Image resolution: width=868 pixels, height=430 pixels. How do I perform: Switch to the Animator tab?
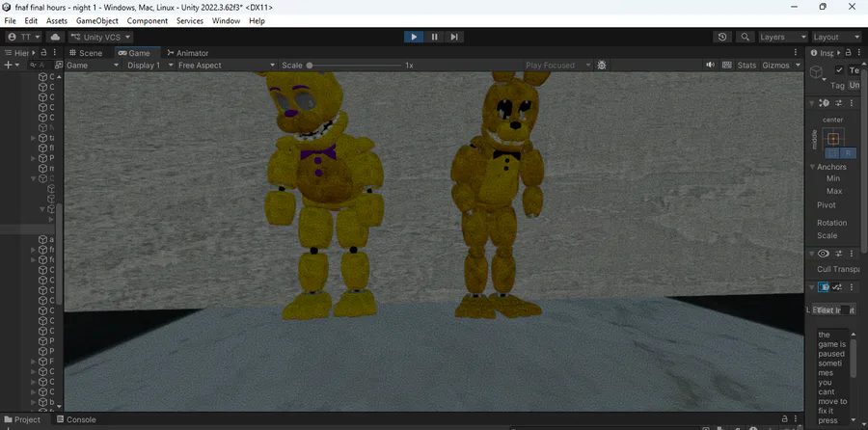[x=188, y=53]
